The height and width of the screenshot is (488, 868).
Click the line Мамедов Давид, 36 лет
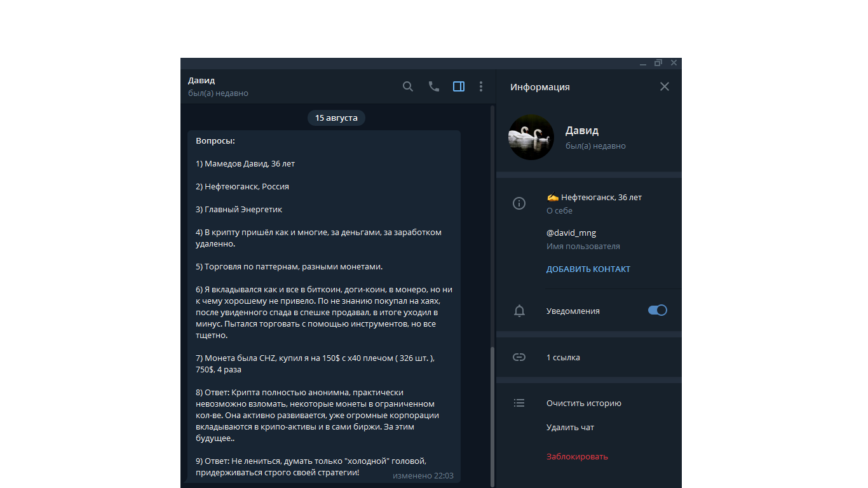[x=245, y=163]
